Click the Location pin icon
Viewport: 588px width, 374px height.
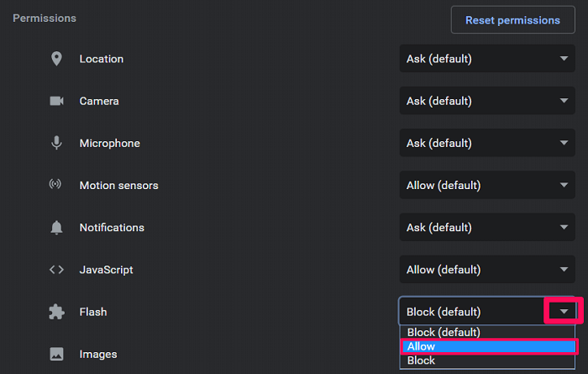[56, 59]
